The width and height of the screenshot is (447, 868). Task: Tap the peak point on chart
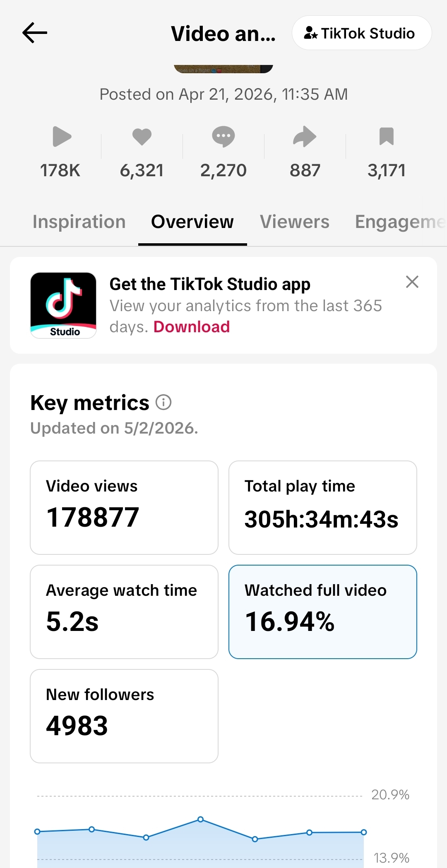pos(201,819)
